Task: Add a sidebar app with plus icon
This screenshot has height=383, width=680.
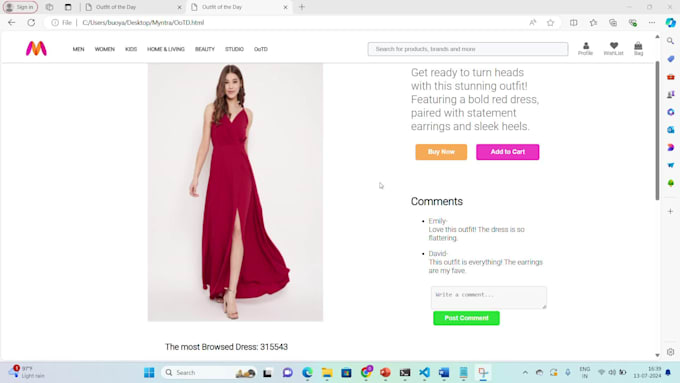Action: click(x=670, y=211)
